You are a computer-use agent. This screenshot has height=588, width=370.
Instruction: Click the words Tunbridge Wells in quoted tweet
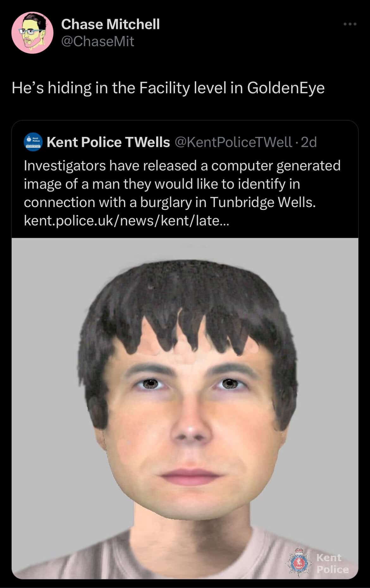pos(262,202)
